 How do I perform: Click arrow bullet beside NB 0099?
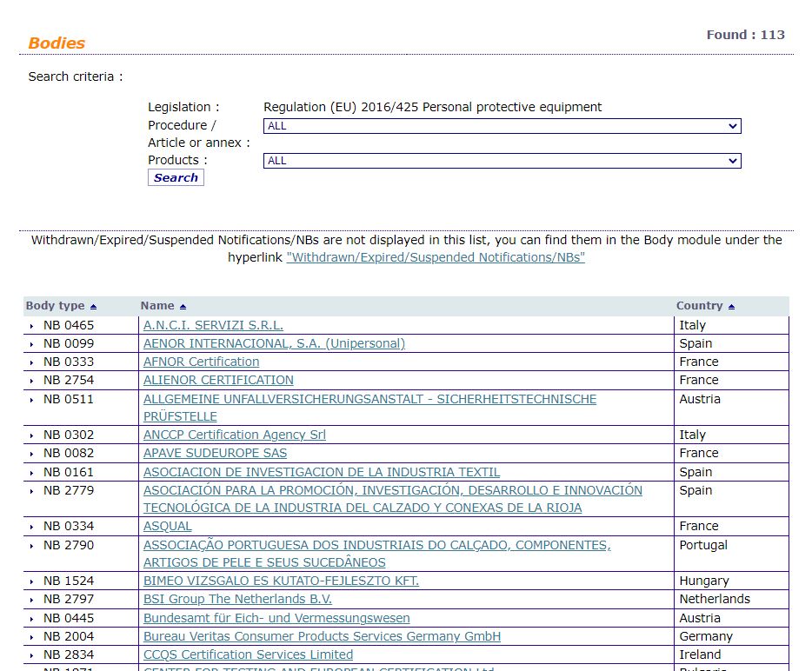coord(32,344)
